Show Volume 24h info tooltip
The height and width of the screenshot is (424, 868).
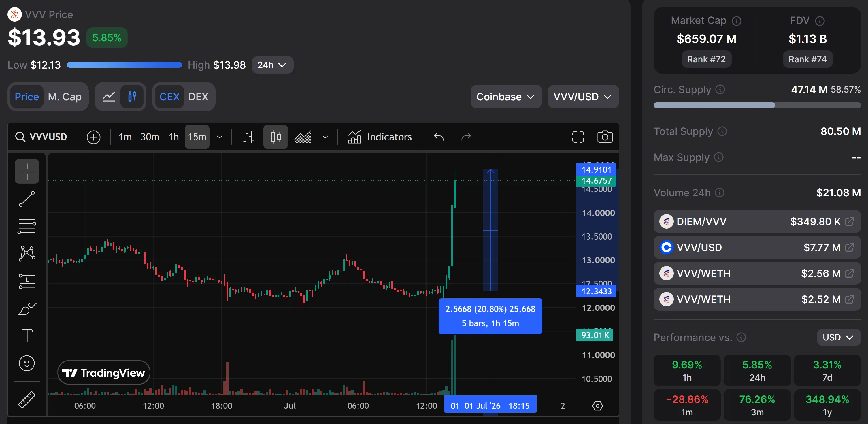click(719, 193)
